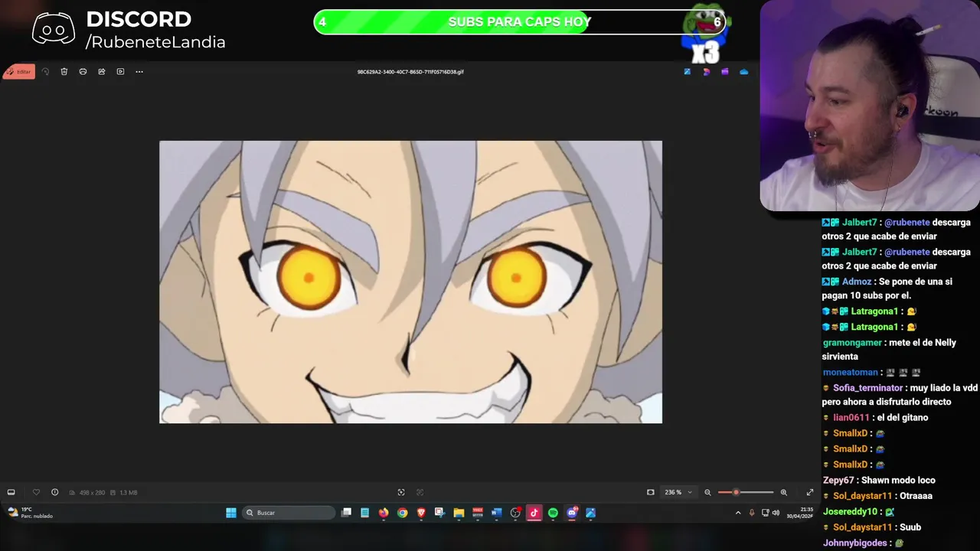The height and width of the screenshot is (551, 980).
Task: Open the three-dots more options menu
Action: (x=139, y=72)
